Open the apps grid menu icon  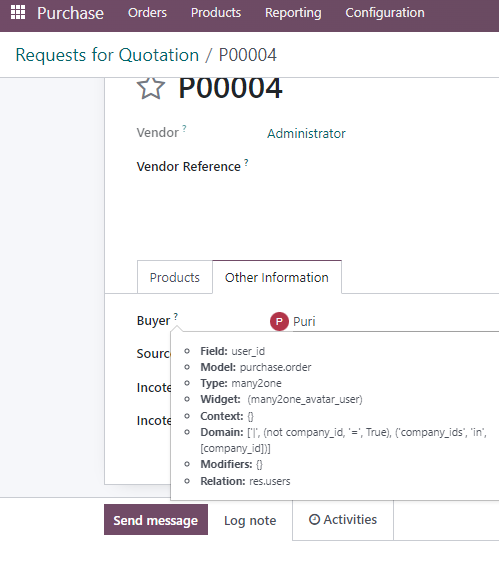(18, 12)
